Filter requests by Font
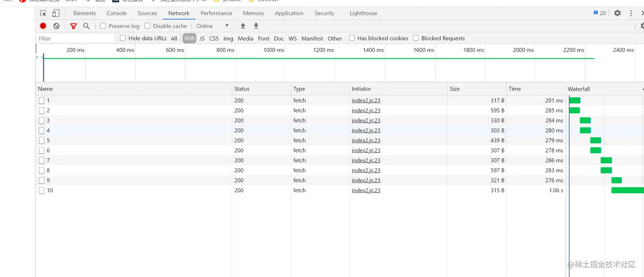 pyautogui.click(x=264, y=38)
